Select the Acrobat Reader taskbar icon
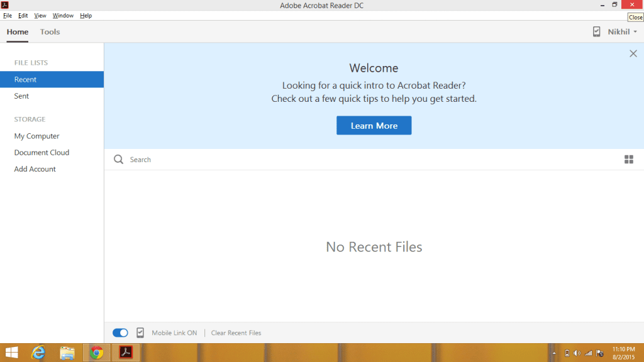The image size is (644, 362). (x=126, y=353)
